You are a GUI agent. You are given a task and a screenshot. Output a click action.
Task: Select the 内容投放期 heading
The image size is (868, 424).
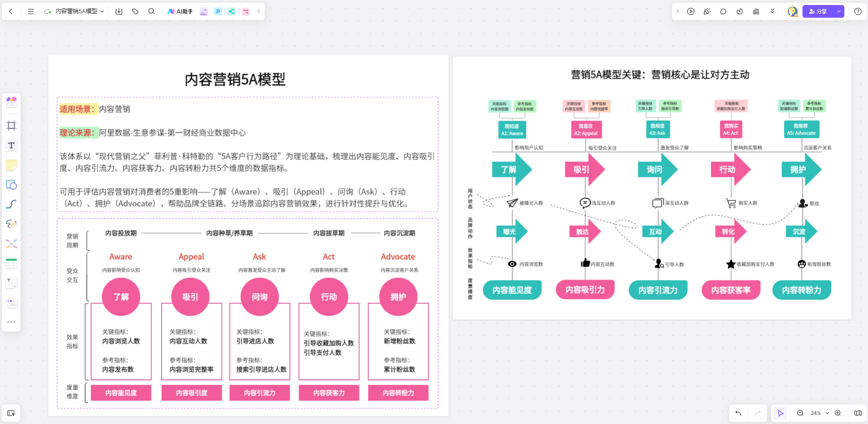[x=121, y=233]
